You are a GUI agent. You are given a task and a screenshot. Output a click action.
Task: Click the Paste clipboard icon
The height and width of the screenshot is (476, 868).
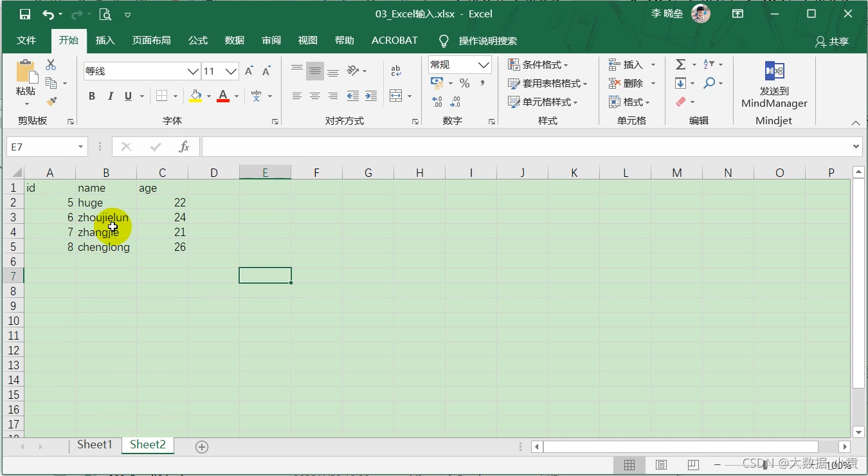(26, 71)
